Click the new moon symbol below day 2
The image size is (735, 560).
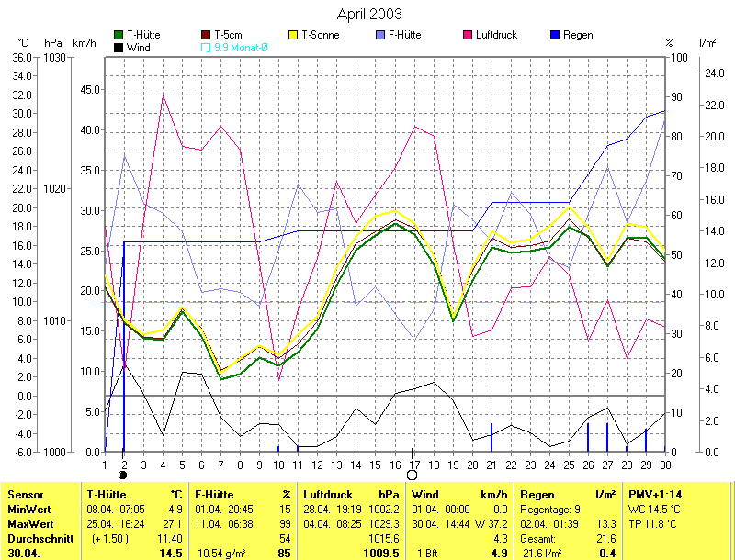[x=124, y=475]
